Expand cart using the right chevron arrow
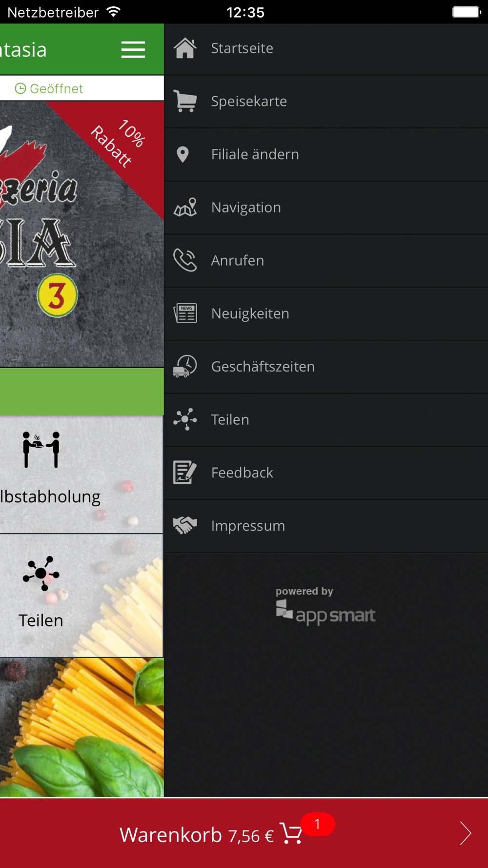The width and height of the screenshot is (488, 868). pos(466,833)
